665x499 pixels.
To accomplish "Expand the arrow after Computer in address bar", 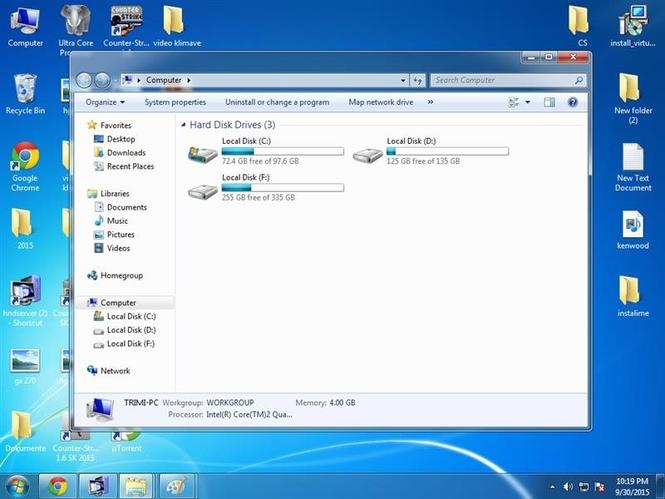I will [x=189, y=80].
